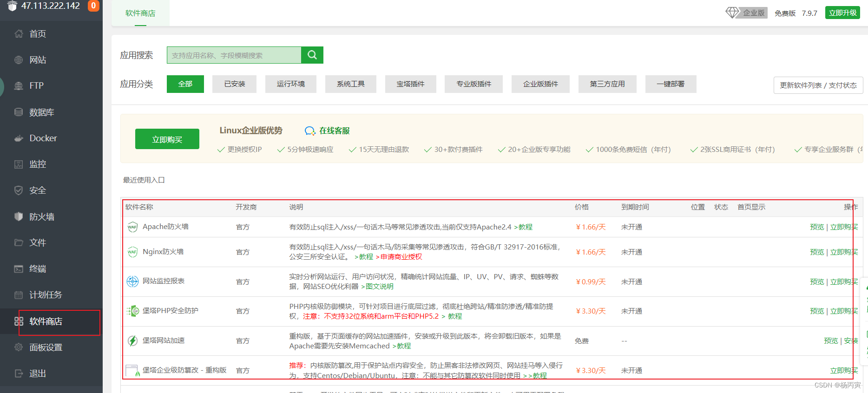Click 预览 for Nginx防火墙
Screen dimensions: 868x393
[x=817, y=252]
